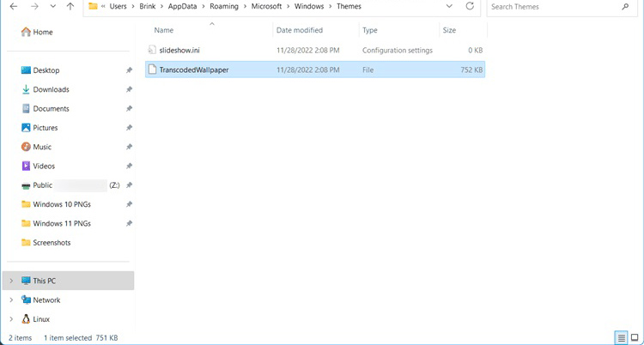Image resolution: width=644 pixels, height=345 pixels.
Task: Unpin Desktop using its pin icon
Action: point(129,70)
